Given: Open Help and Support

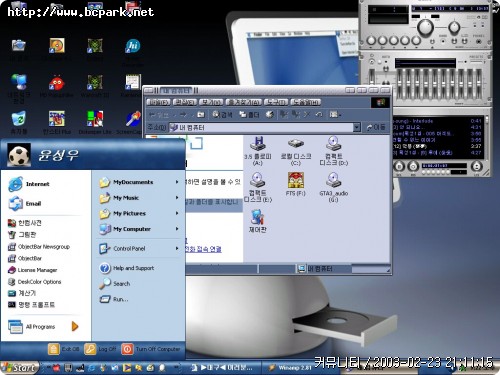Looking at the screenshot, I should pyautogui.click(x=127, y=268).
